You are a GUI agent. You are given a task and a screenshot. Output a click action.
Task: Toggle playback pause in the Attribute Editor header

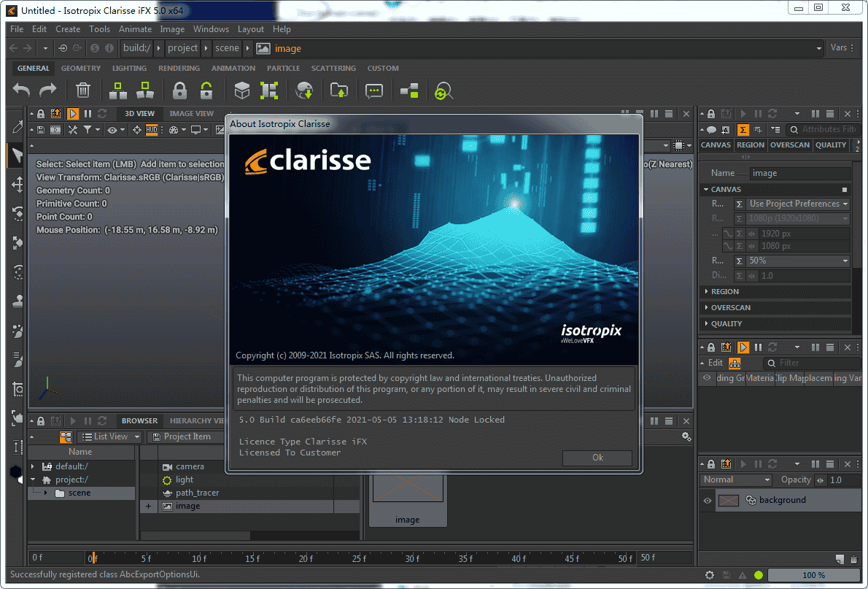point(758,113)
